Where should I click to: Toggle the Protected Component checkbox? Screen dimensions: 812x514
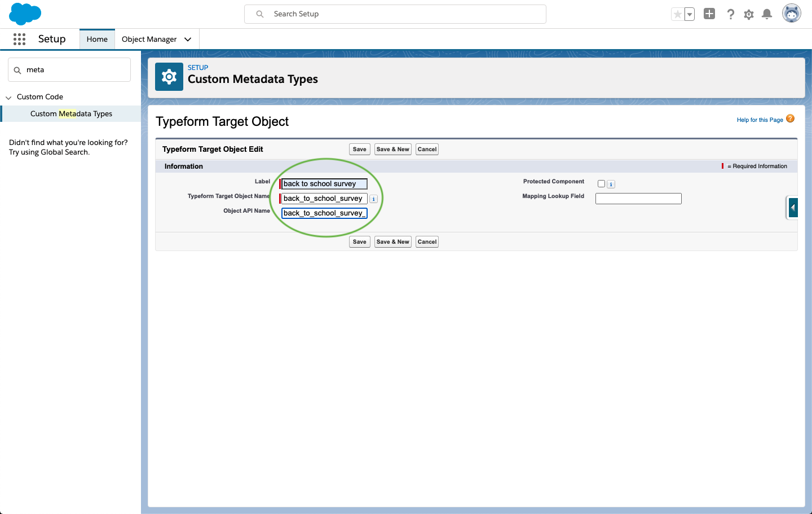click(x=601, y=184)
